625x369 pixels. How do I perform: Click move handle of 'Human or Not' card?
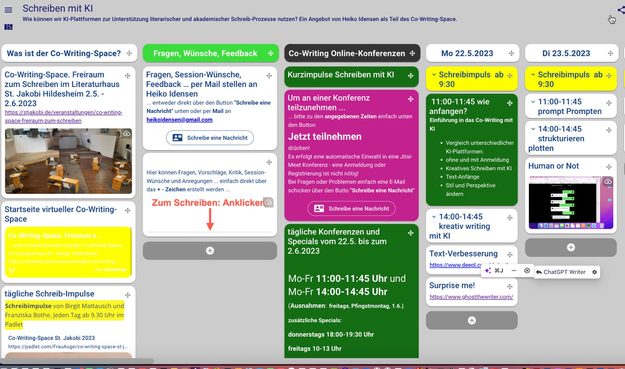pyautogui.click(x=609, y=167)
